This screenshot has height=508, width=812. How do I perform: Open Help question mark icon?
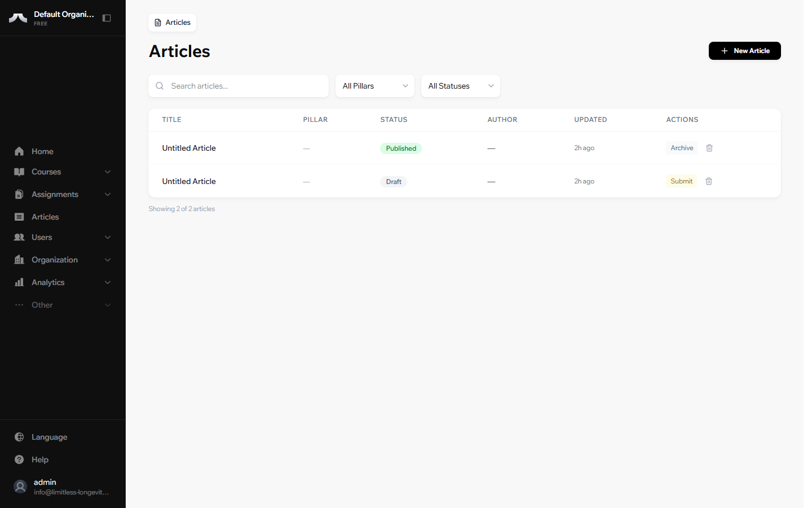click(x=19, y=459)
